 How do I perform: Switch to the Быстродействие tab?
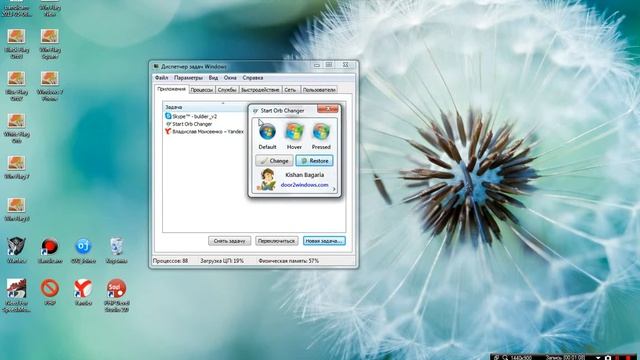[x=260, y=90]
